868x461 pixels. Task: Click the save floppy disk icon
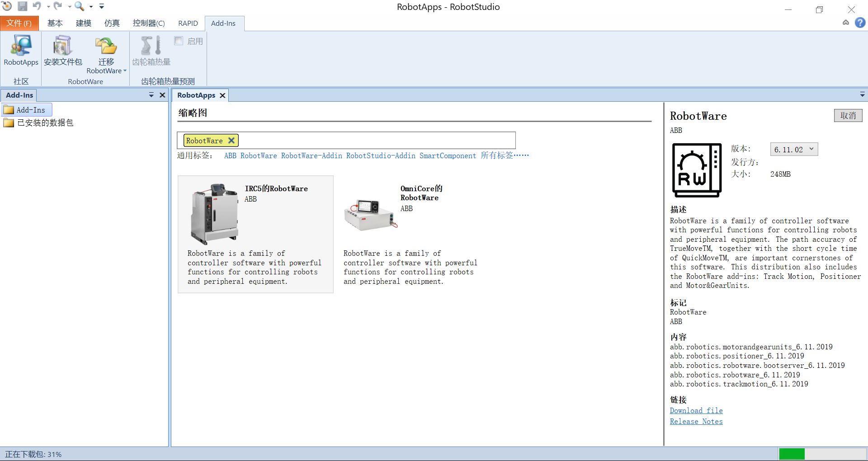22,6
